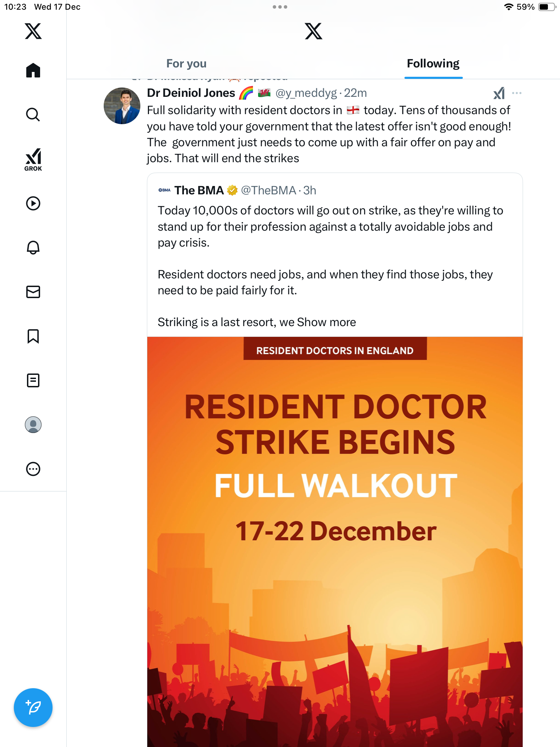
Task: Tap the compose new post button
Action: [x=33, y=708]
